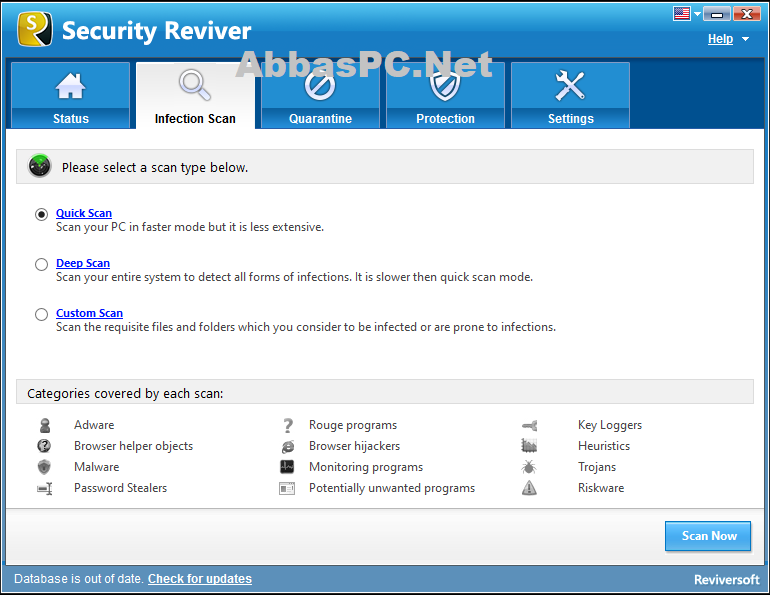
Task: Open the Protection tab
Action: click(445, 95)
